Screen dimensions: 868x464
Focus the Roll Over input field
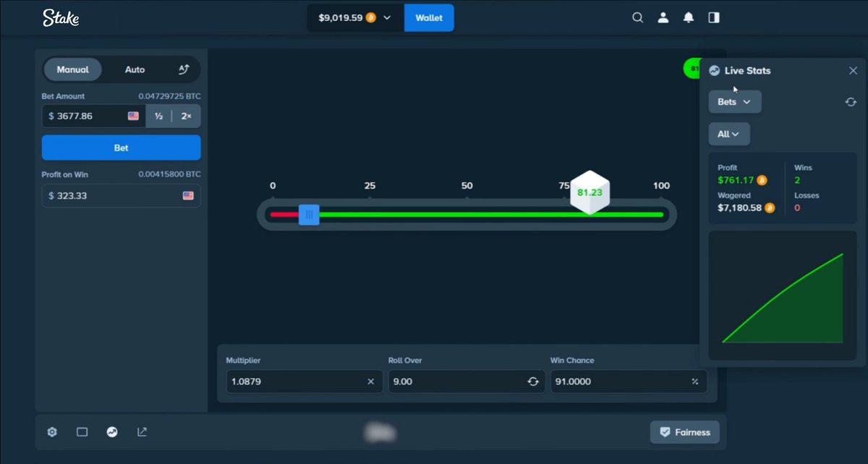[467, 382]
